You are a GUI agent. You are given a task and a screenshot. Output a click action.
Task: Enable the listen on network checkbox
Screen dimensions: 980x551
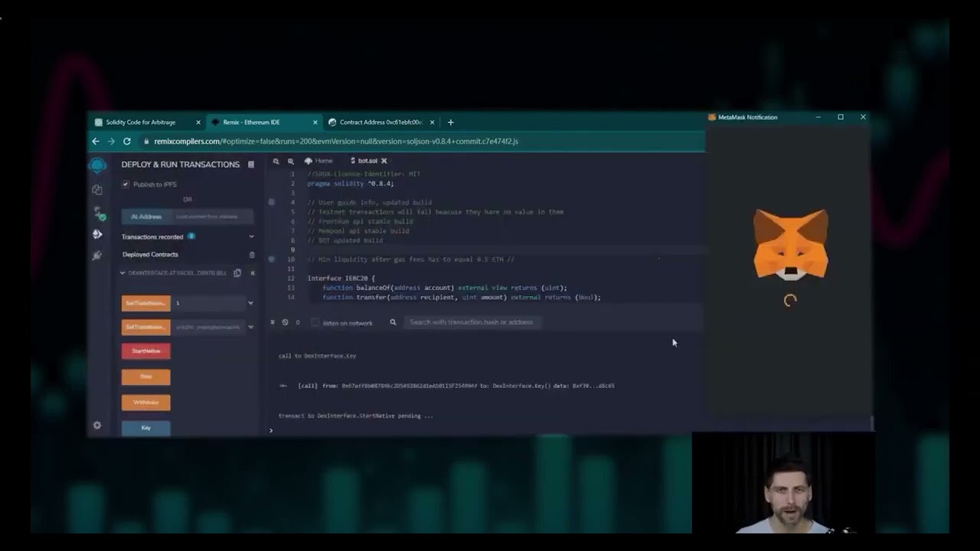pos(315,322)
